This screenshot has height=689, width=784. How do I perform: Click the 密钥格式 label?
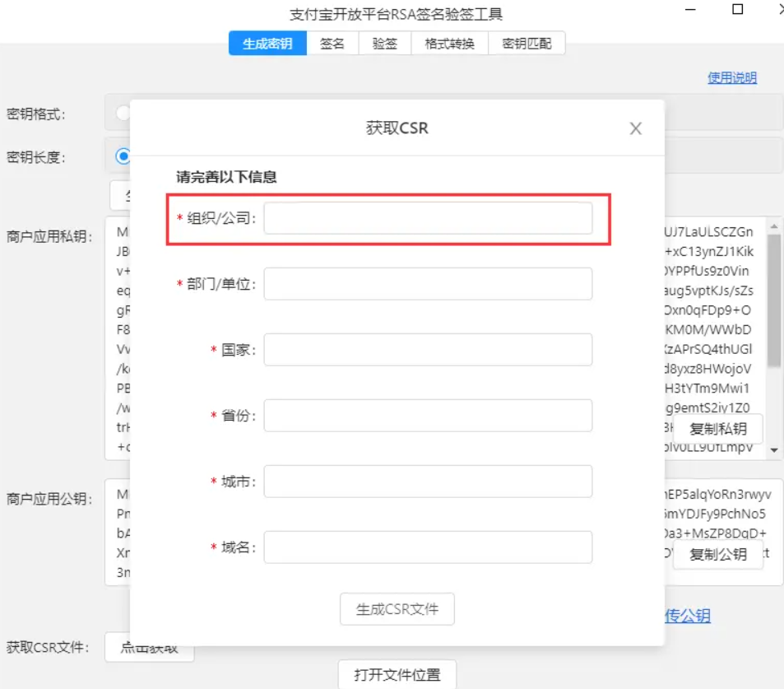point(35,114)
